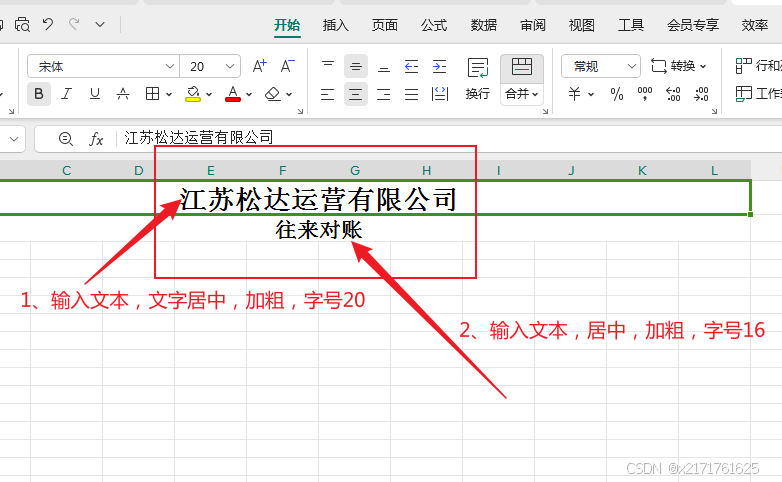The width and height of the screenshot is (782, 482).
Task: Open alignment settings dialog launcher
Action: click(545, 111)
